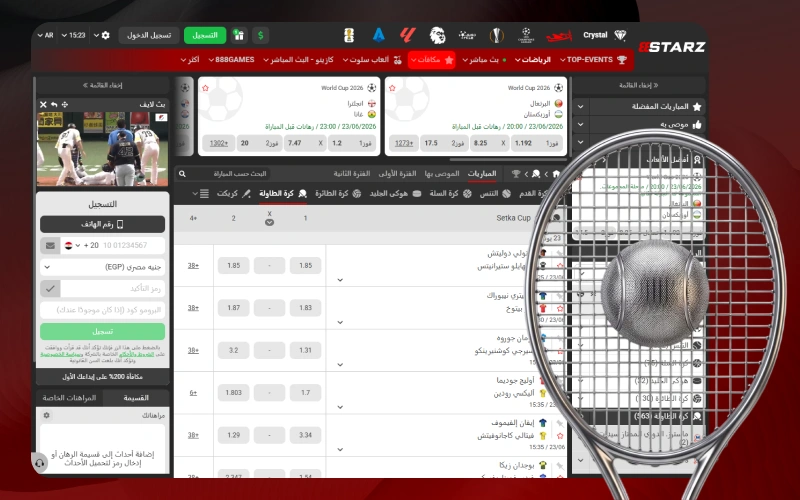The width and height of the screenshot is (800, 500).
Task: Open the AR language dropdown
Action: (x=45, y=35)
